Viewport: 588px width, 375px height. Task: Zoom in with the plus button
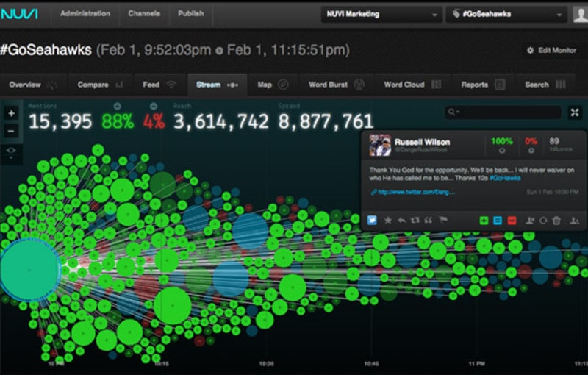(x=11, y=113)
